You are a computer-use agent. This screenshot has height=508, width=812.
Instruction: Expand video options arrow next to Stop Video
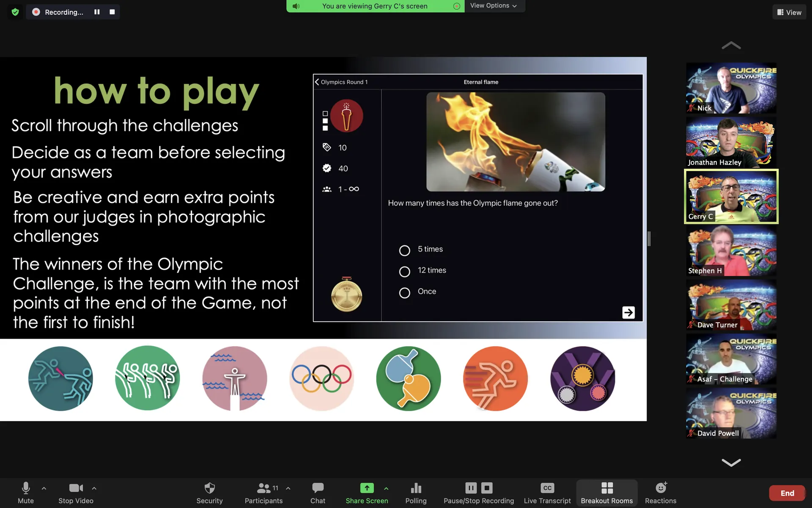(x=94, y=488)
